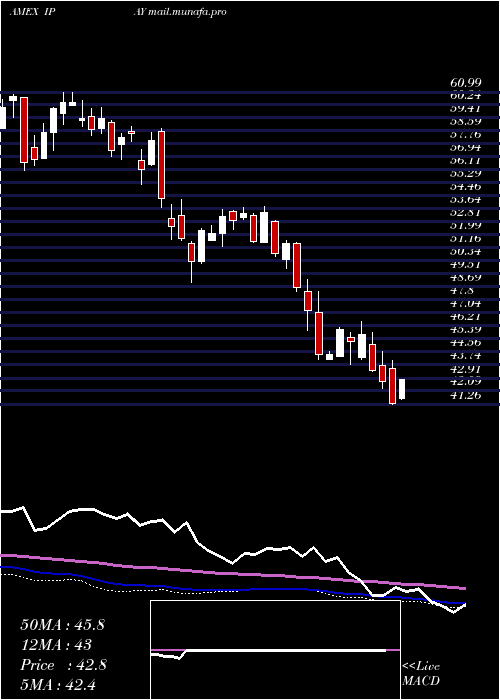The image size is (500, 700).
Task: Select the 49.51 price axis label
Action: click(465, 264)
